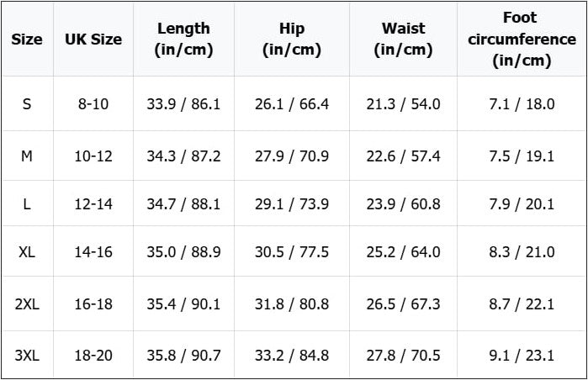This screenshot has height=380, width=588.
Task: Click the 2XL size row label
Action: click(27, 304)
